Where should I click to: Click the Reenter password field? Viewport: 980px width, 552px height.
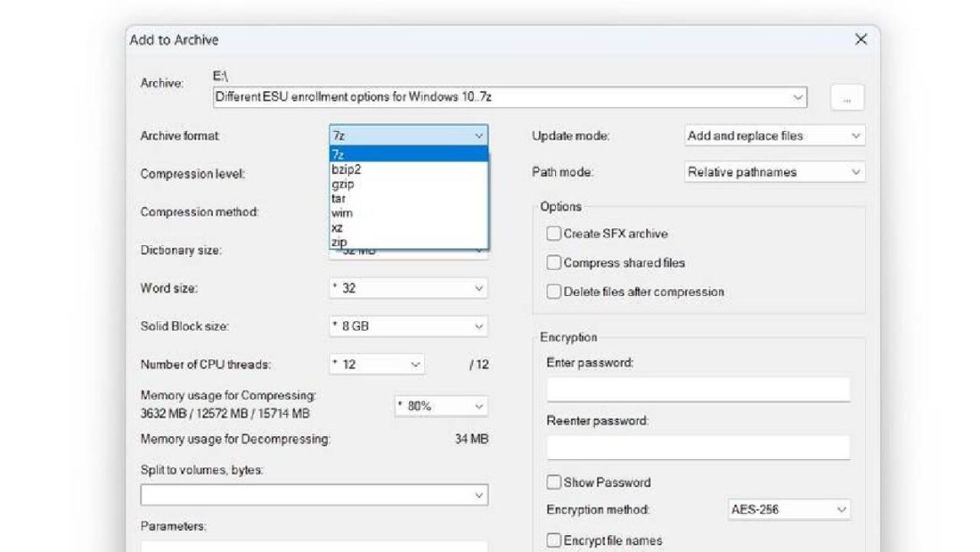pyautogui.click(x=698, y=447)
